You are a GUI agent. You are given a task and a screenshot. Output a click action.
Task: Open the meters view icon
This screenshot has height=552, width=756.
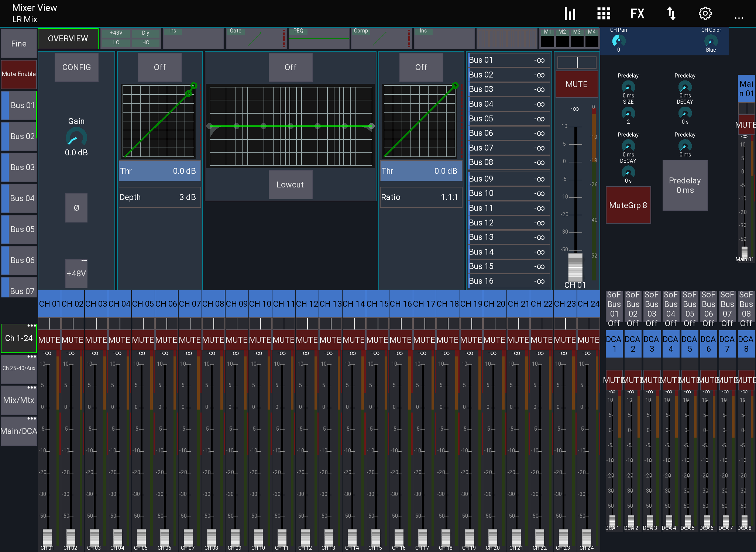570,14
